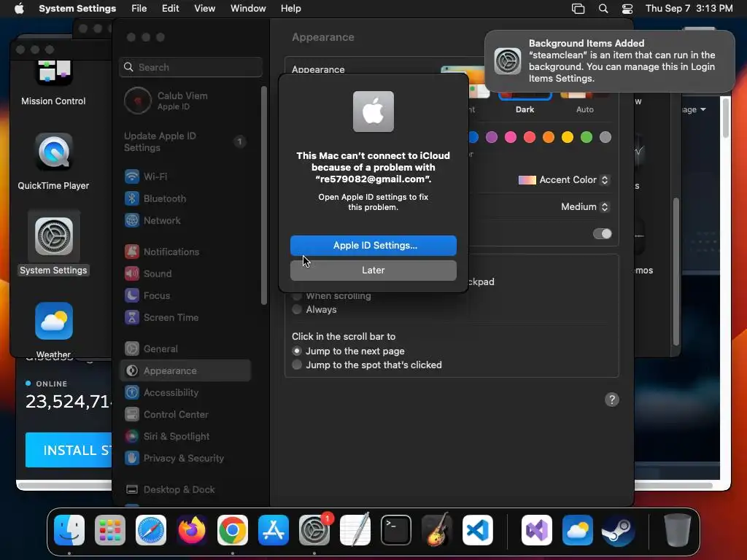Click the Appearance help question mark
The width and height of the screenshot is (747, 560).
pos(612,400)
